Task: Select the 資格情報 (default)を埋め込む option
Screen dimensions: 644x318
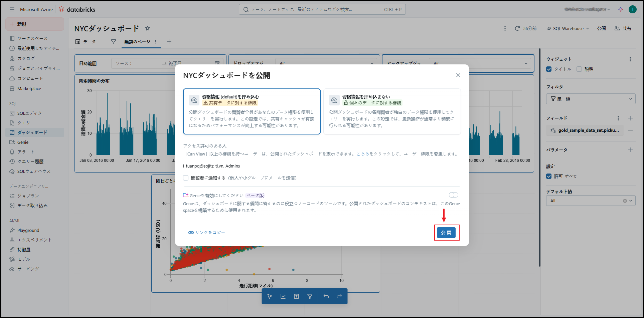Action: point(252,111)
